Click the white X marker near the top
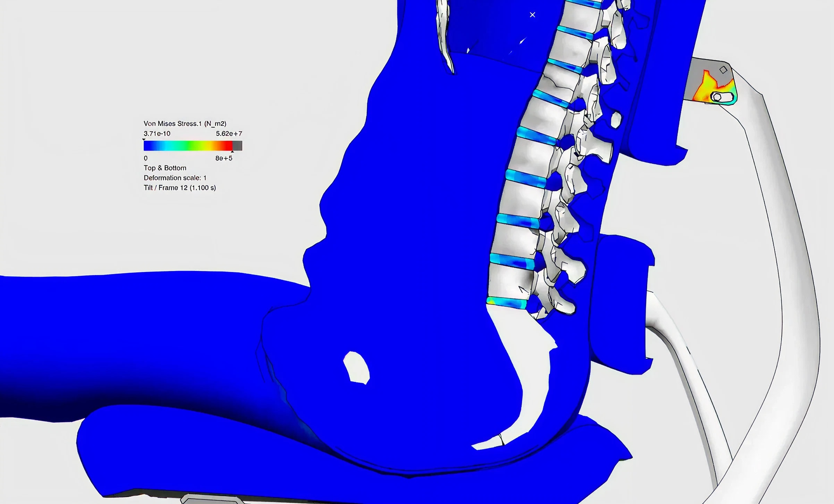 (532, 15)
